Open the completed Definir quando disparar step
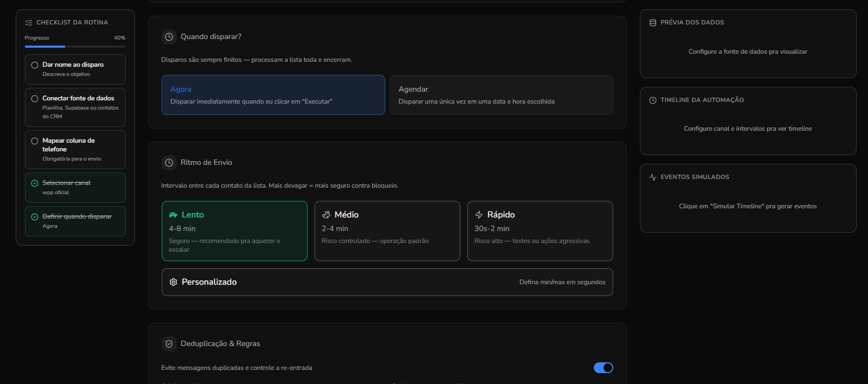The height and width of the screenshot is (384, 868). 75,221
